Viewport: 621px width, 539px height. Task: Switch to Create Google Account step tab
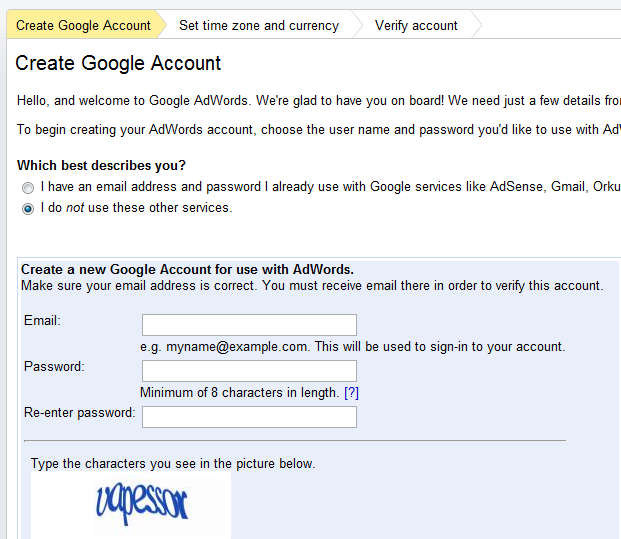point(83,25)
